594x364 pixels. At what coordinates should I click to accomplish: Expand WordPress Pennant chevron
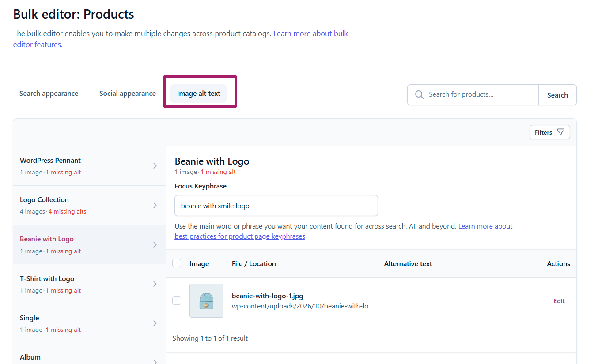pyautogui.click(x=155, y=166)
